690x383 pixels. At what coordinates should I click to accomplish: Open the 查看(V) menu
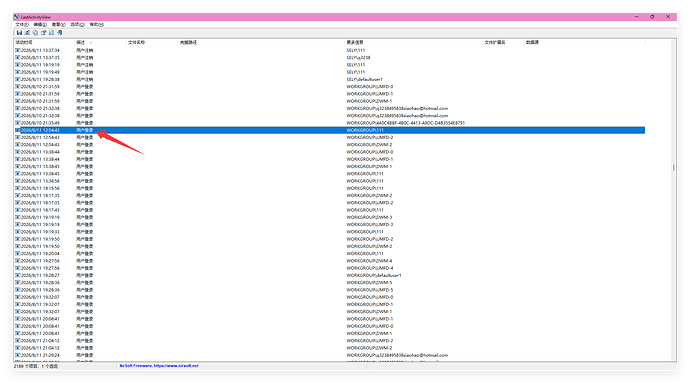click(x=59, y=25)
